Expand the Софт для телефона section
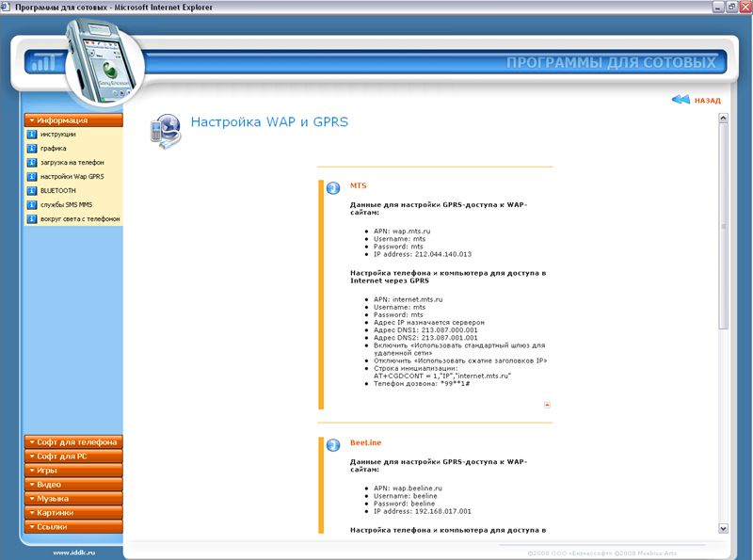Viewport: 753px width, 560px height. coord(73,441)
